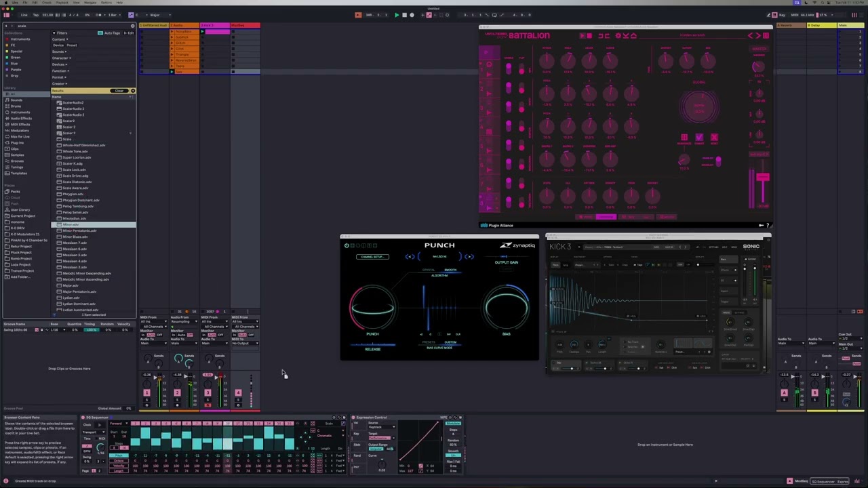Click Channel Setup in Punch plugin

pos(372,257)
